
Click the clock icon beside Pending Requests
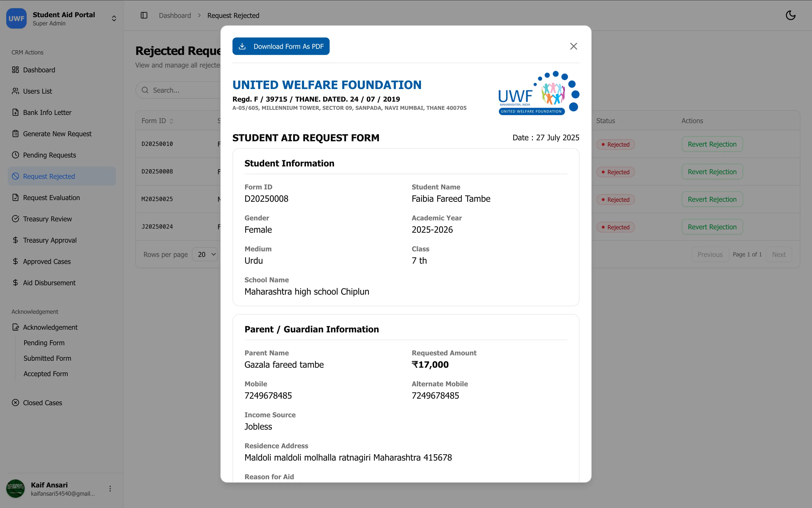[15, 155]
